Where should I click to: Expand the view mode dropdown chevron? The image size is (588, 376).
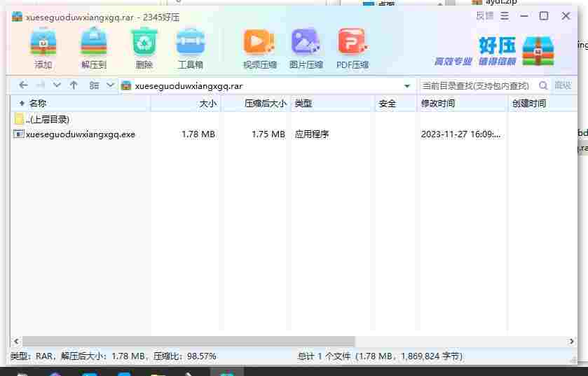click(x=110, y=85)
